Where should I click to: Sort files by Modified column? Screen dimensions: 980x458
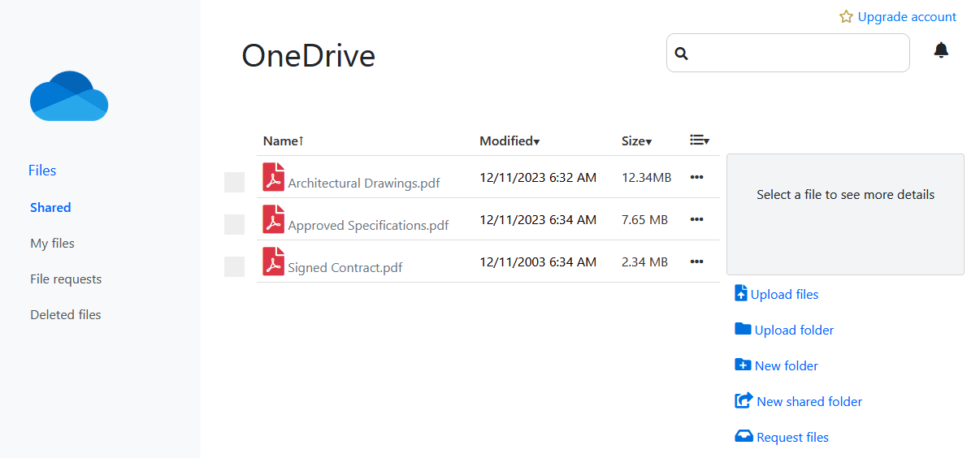tap(510, 140)
